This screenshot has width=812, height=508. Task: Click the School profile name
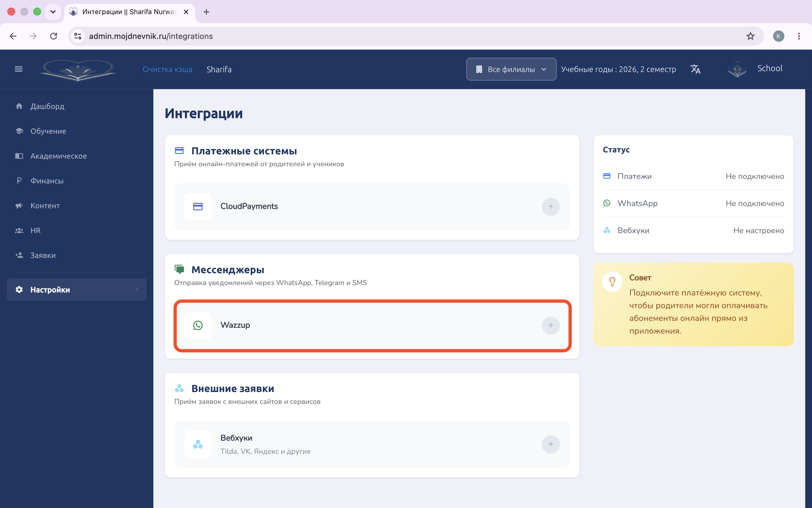click(x=770, y=68)
